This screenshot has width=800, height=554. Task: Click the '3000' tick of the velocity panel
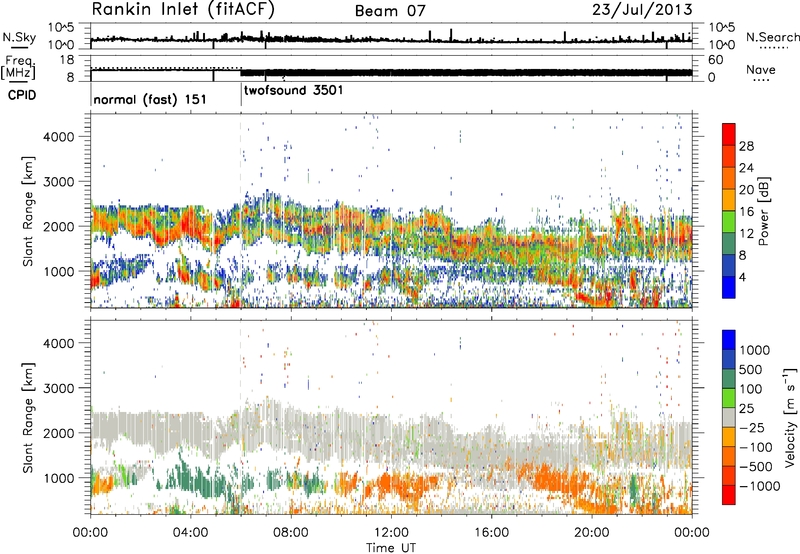tap(59, 388)
